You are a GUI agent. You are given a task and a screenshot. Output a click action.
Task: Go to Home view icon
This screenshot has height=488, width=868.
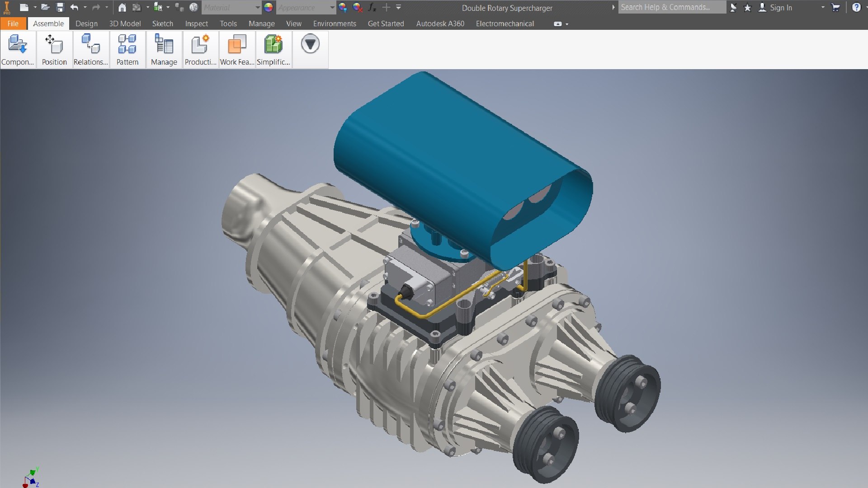tap(122, 7)
